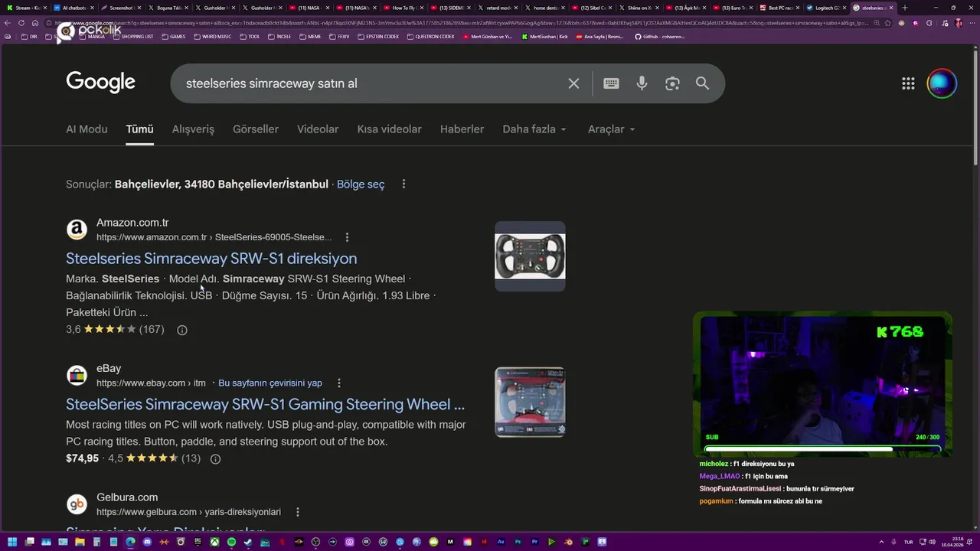The image size is (980, 551).
Task: Open the Google logo homepage
Action: point(100,83)
